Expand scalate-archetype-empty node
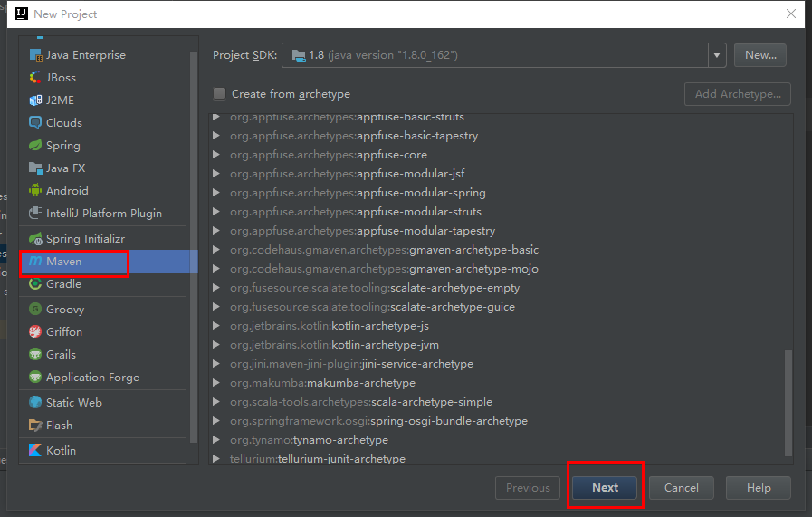 [216, 288]
